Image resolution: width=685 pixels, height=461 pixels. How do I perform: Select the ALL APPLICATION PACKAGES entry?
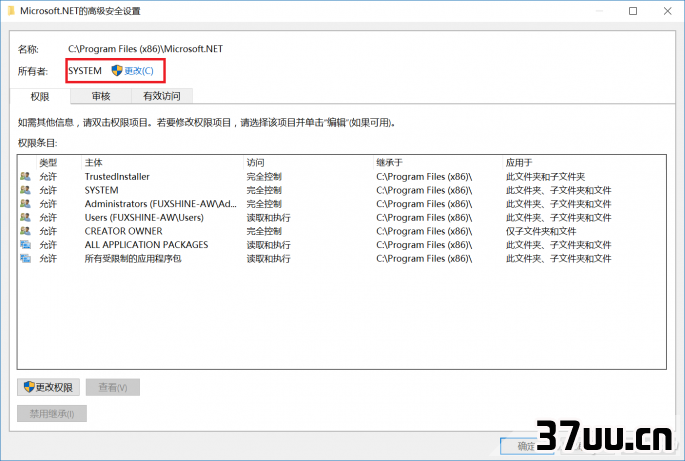coord(342,245)
